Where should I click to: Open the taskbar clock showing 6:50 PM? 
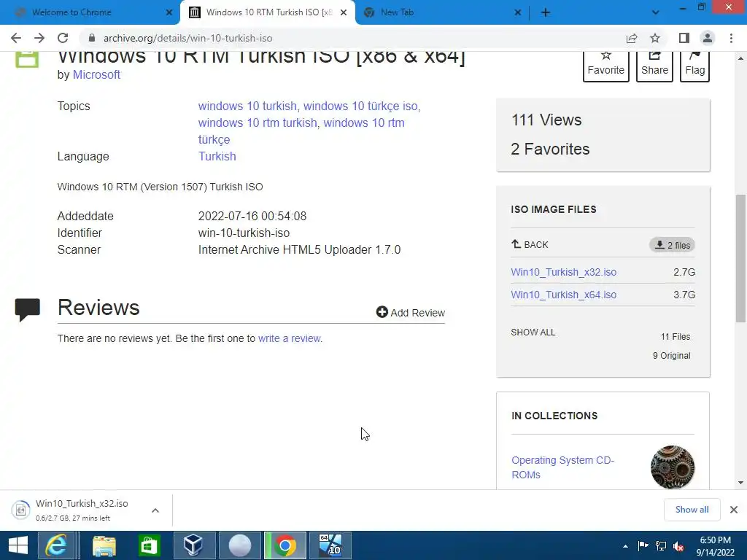click(716, 546)
